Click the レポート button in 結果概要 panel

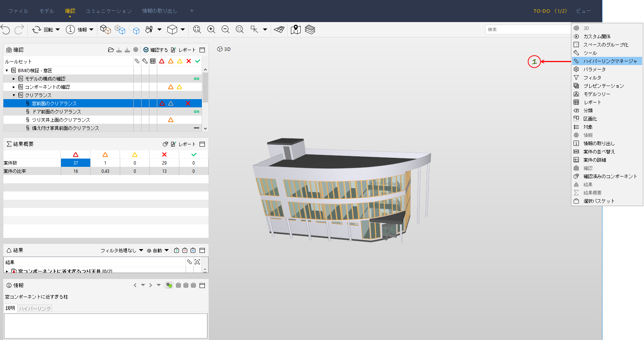[183, 144]
